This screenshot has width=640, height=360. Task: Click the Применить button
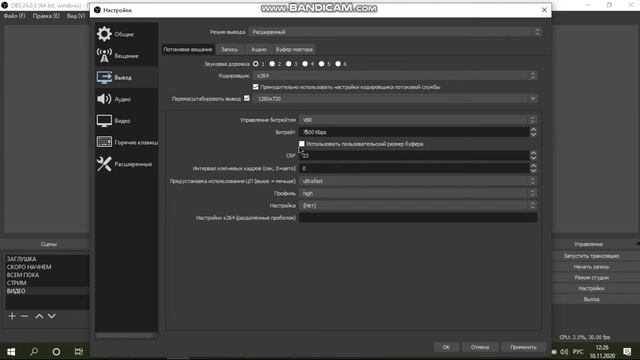(523, 347)
